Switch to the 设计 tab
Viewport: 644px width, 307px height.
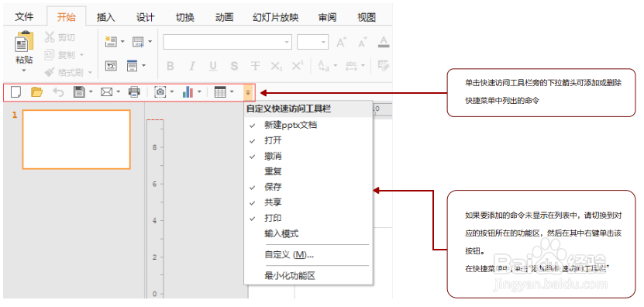click(x=146, y=17)
